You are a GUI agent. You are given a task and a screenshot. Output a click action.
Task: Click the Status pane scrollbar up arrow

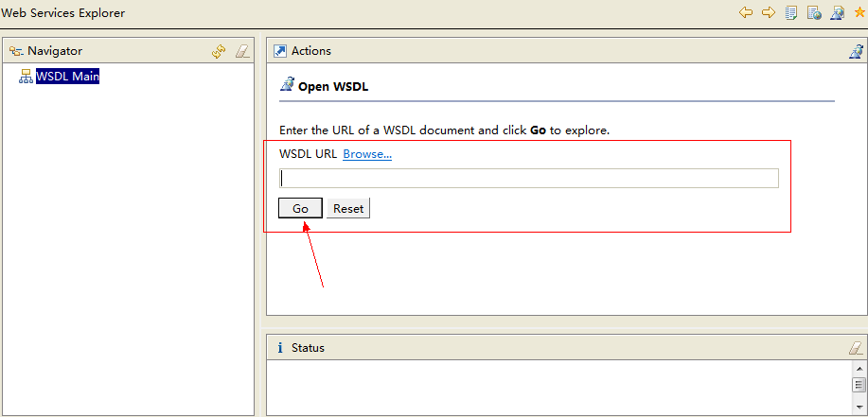pyautogui.click(x=859, y=369)
